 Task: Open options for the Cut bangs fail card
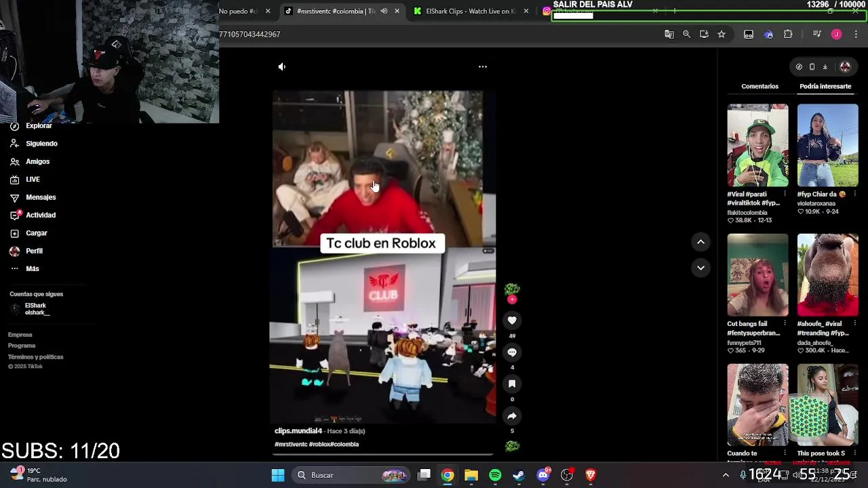click(x=785, y=325)
